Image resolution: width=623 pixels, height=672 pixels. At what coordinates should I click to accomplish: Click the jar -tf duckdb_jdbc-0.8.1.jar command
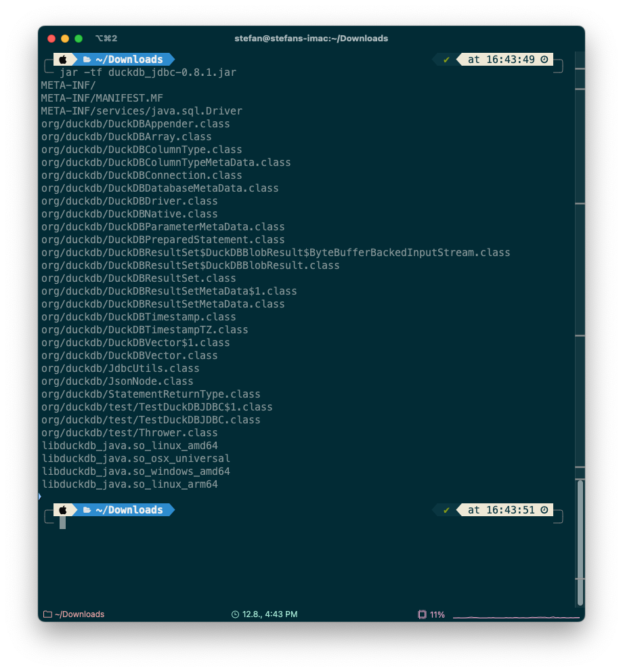point(148,72)
